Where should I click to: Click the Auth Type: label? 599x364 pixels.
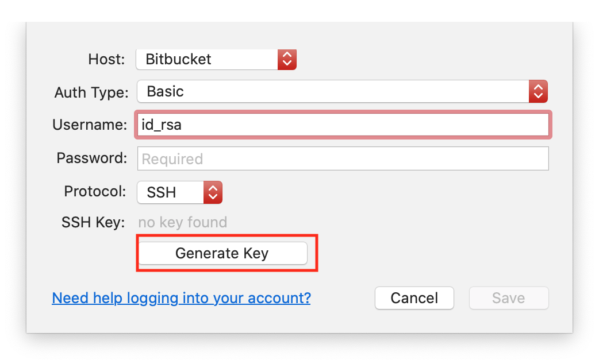tap(91, 92)
